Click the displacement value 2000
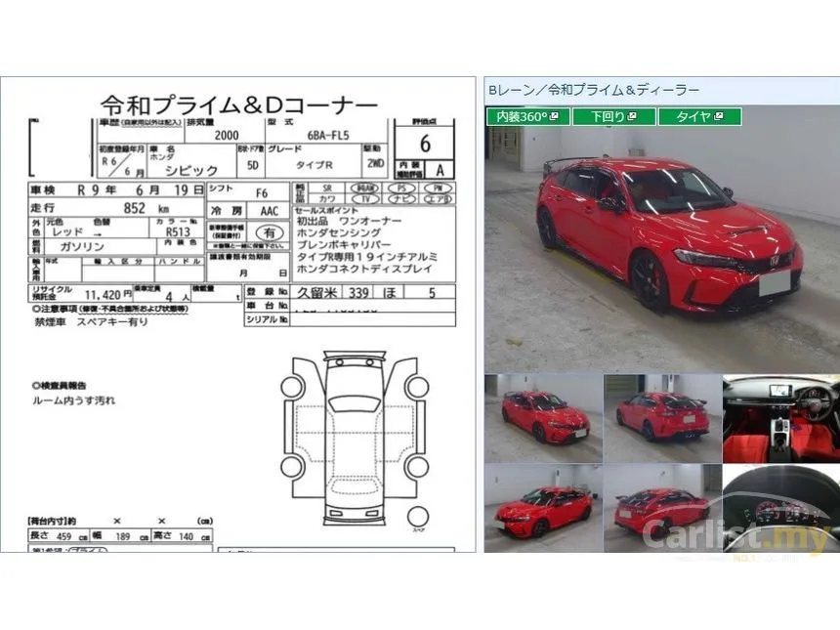 (226, 136)
